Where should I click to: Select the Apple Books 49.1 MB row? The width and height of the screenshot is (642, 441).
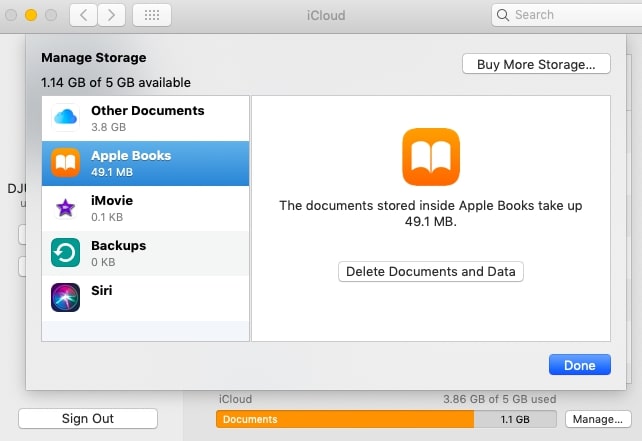pyautogui.click(x=145, y=163)
